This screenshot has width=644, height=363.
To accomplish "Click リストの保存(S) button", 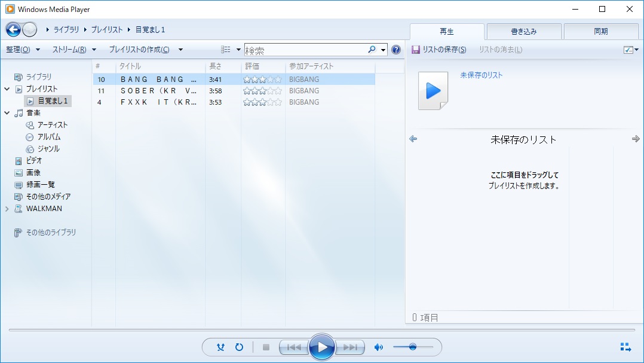I will (x=439, y=50).
